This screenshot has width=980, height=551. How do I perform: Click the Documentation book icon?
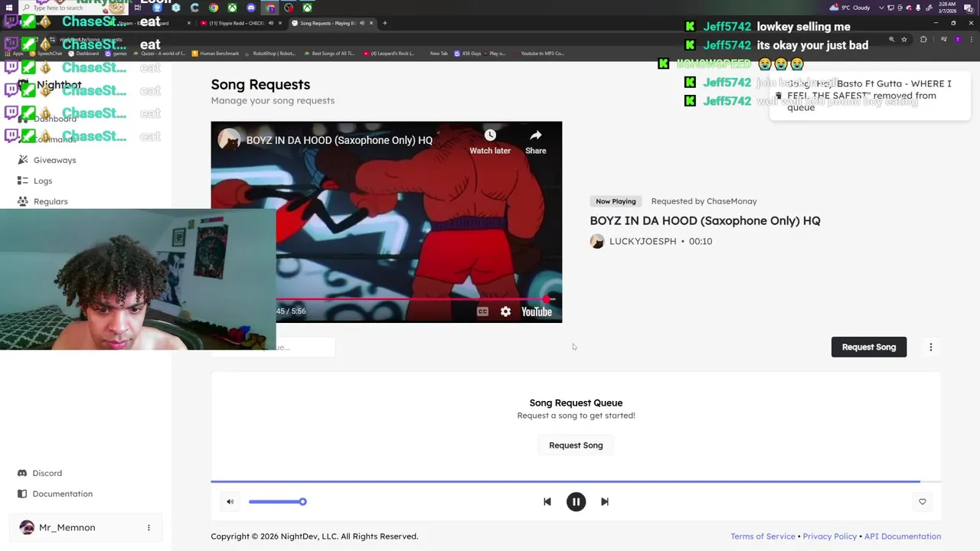(x=22, y=494)
